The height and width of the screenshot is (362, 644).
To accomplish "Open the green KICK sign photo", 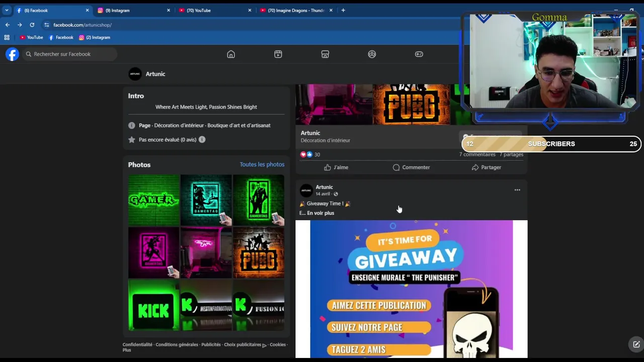I will tap(154, 305).
